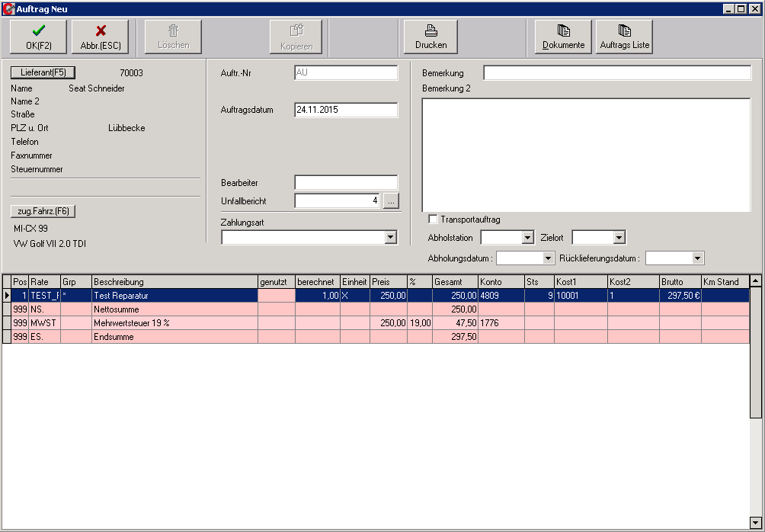
Task: Open the Rücklieferungsdatum date dropdown
Action: (x=697, y=258)
